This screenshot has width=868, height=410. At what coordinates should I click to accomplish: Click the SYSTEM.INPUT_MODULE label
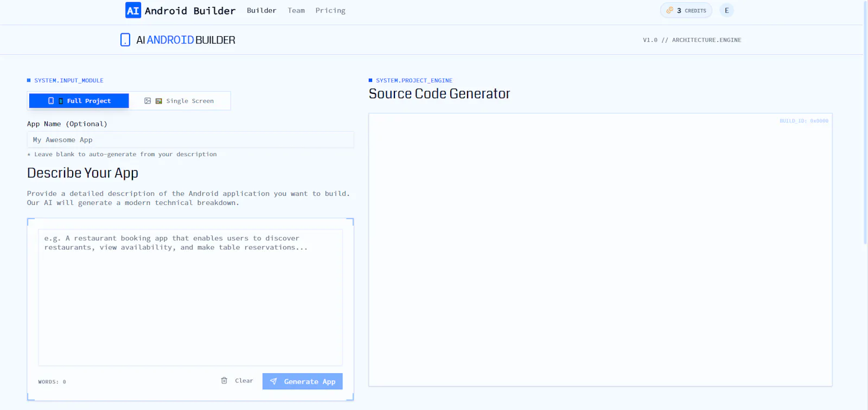click(x=69, y=80)
